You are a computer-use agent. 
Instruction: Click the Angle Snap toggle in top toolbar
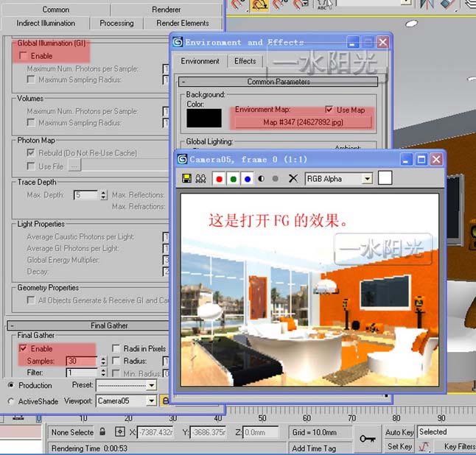259,5
